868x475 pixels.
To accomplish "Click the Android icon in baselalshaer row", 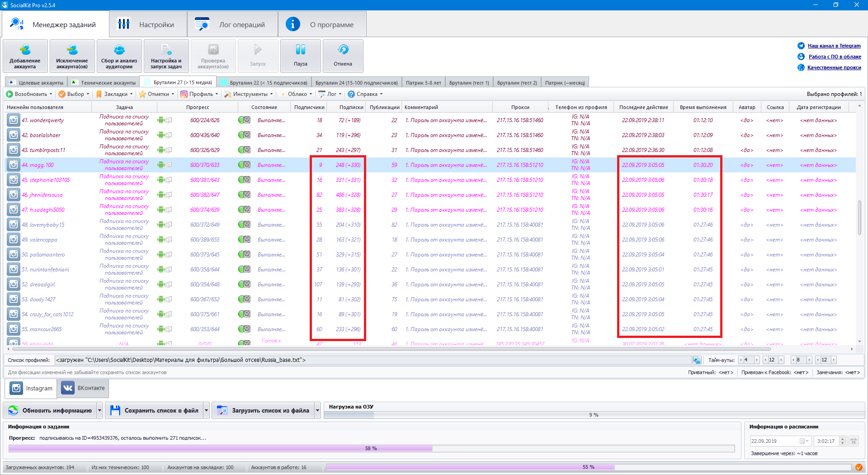I will [x=161, y=135].
